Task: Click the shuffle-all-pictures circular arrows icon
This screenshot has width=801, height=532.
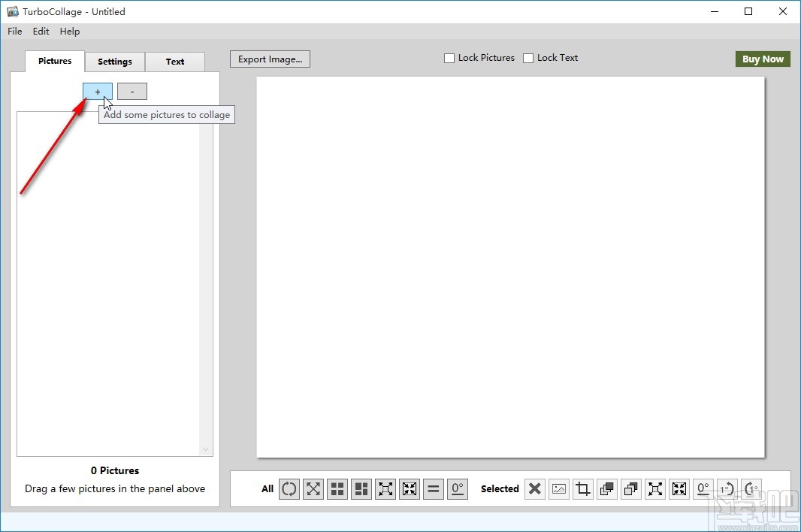Action: [x=289, y=489]
